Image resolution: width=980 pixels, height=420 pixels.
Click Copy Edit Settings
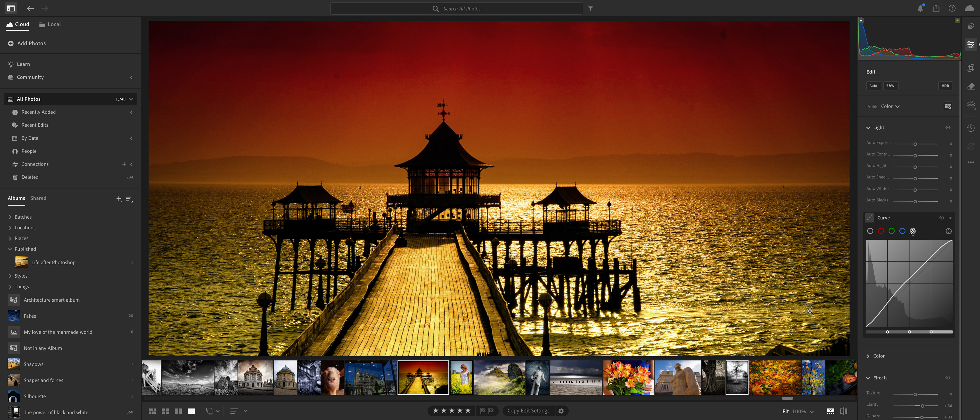[x=528, y=411]
